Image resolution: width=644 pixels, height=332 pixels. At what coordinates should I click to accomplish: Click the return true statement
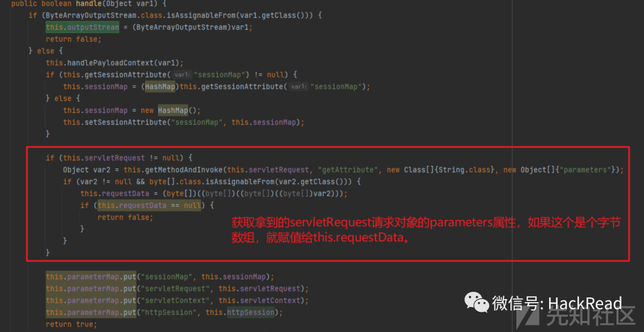click(71, 325)
